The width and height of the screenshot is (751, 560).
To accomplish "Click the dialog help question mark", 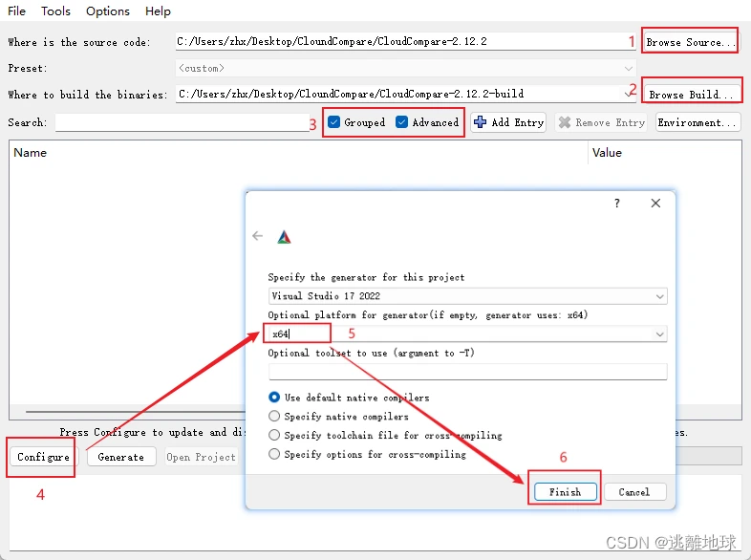I will tap(617, 204).
